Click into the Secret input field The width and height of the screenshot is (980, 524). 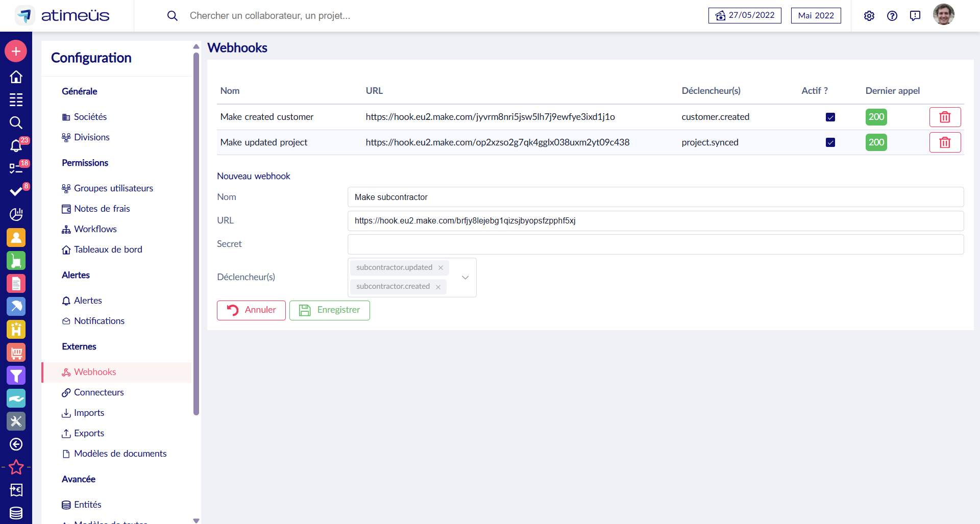(x=655, y=244)
